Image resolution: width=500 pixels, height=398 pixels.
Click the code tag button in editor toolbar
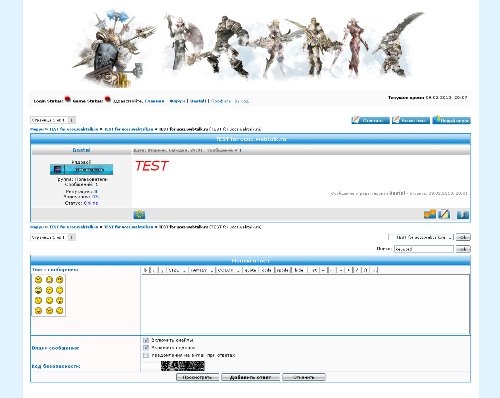click(x=266, y=270)
